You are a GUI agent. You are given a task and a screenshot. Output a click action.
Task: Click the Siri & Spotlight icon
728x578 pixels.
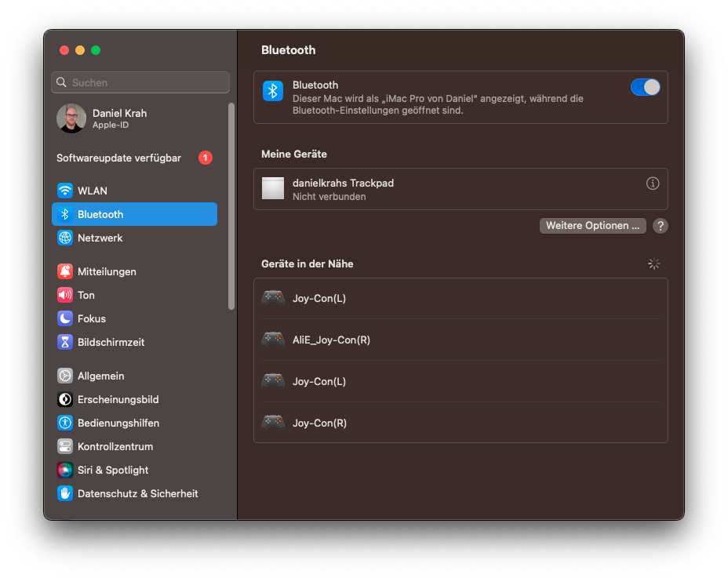pos(65,471)
